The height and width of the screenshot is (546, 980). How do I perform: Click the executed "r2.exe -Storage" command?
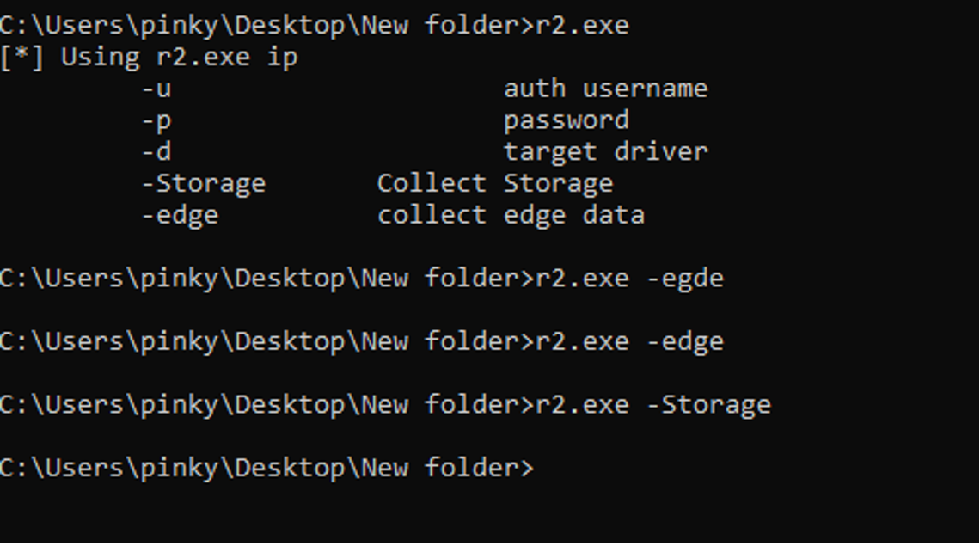click(653, 405)
